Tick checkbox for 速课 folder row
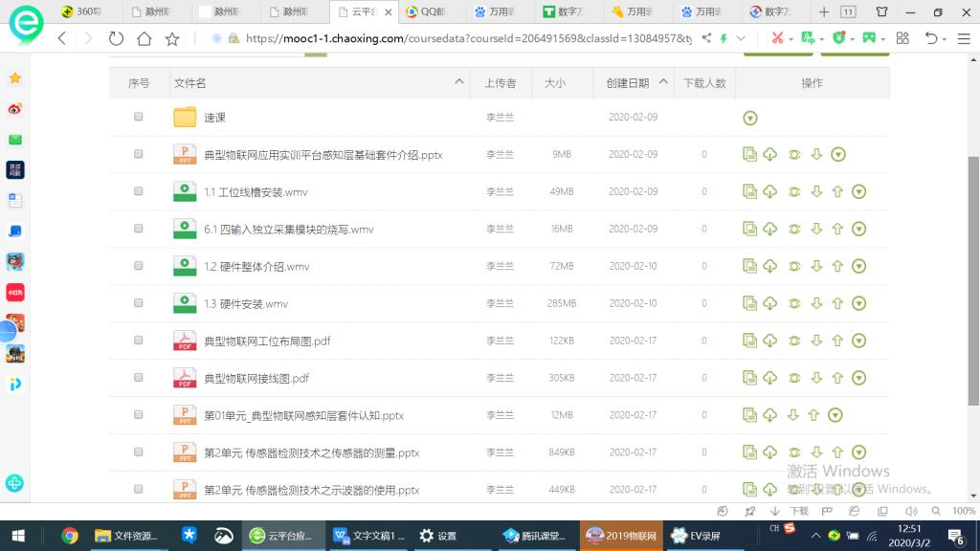This screenshot has width=980, height=551. [x=139, y=117]
